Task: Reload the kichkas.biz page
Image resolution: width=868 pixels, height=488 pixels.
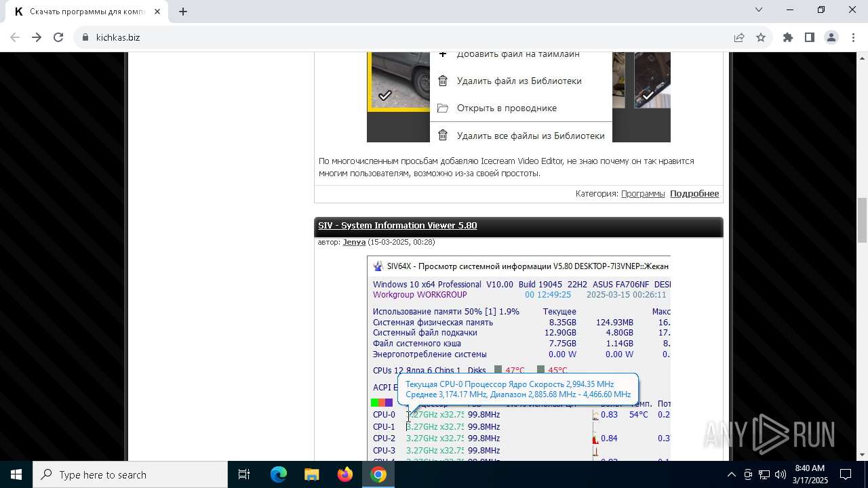Action: [58, 37]
